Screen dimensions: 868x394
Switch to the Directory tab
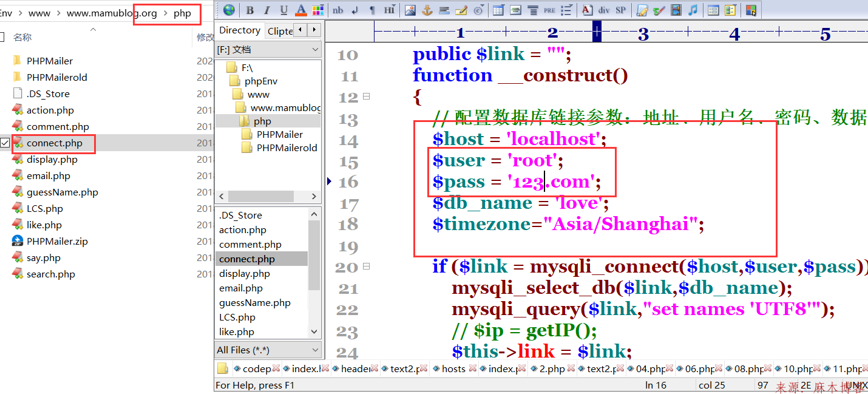click(x=240, y=30)
